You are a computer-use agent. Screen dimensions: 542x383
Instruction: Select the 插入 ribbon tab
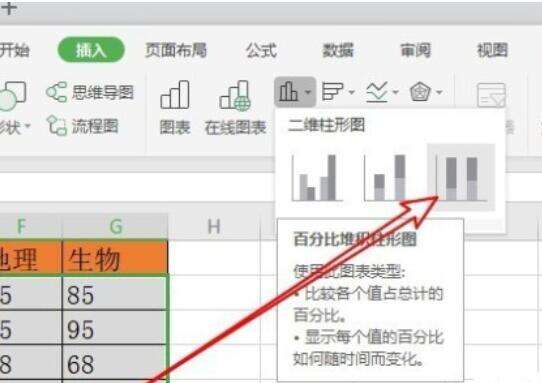[x=91, y=50]
